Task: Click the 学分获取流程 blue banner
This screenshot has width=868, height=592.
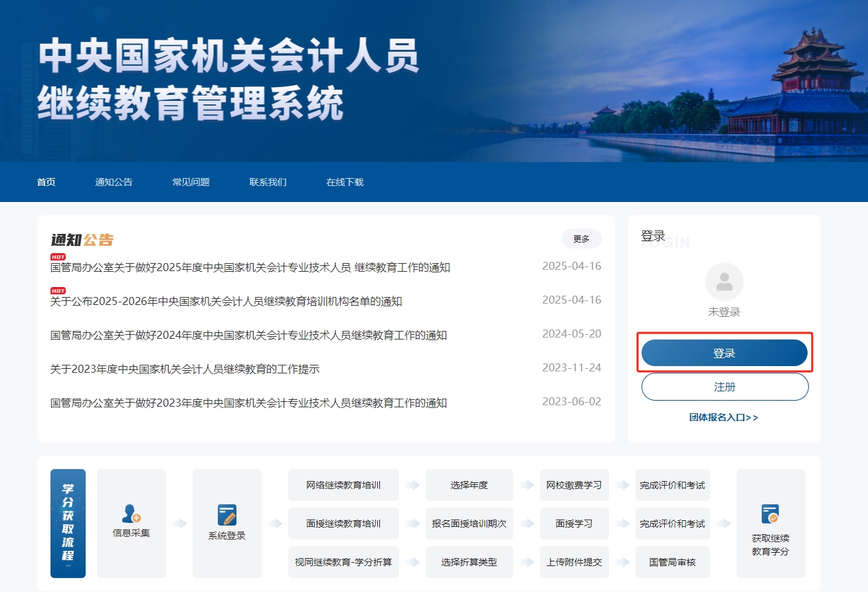Action: pos(68,524)
